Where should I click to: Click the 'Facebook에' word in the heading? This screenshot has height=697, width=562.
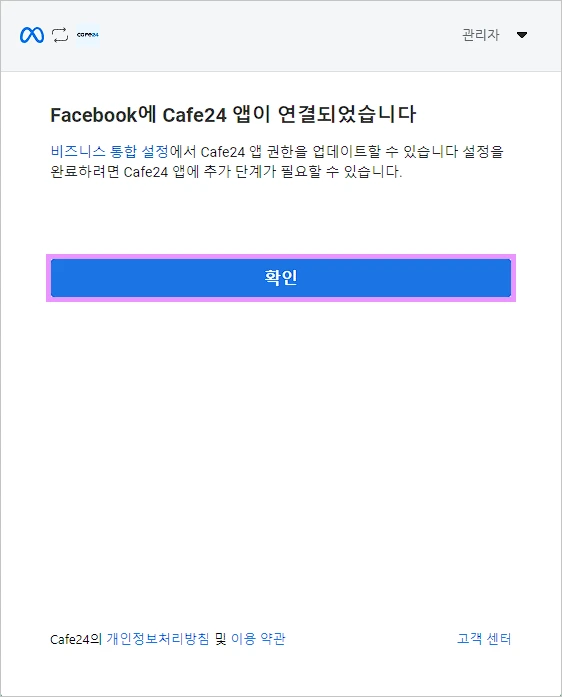103,115
